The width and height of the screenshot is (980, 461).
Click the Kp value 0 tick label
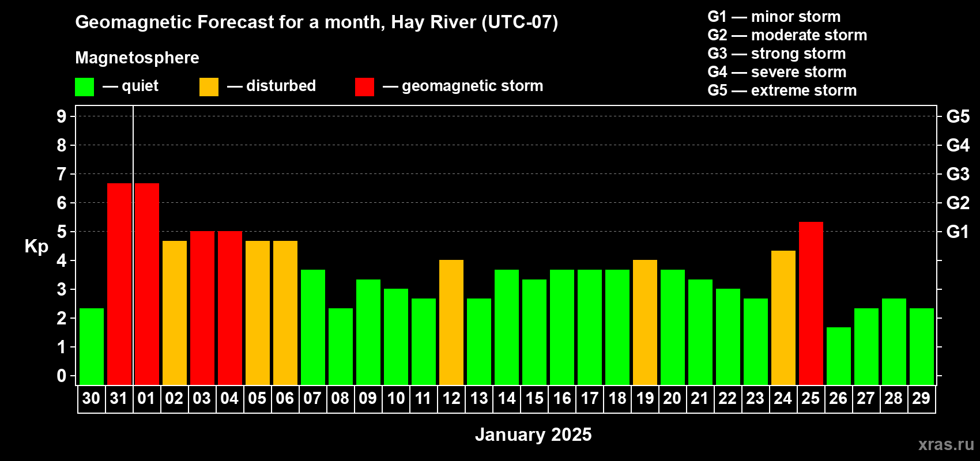(62, 376)
